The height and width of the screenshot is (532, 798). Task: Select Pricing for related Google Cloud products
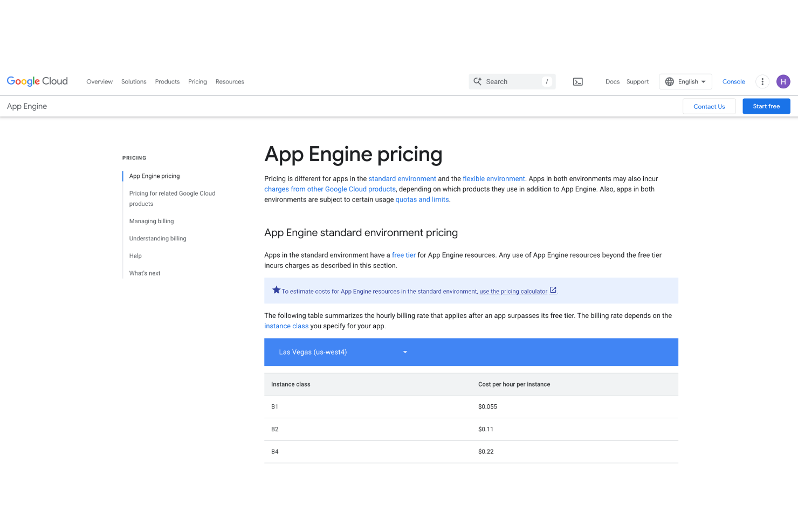[x=173, y=198]
